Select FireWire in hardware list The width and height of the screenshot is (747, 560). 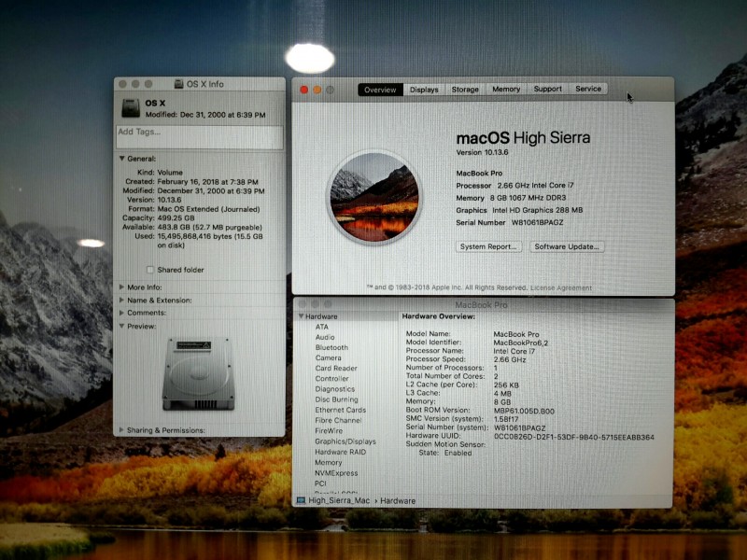click(329, 431)
